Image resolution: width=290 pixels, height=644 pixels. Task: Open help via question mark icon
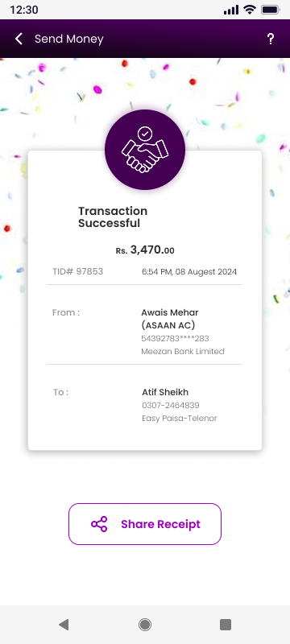[x=271, y=39]
